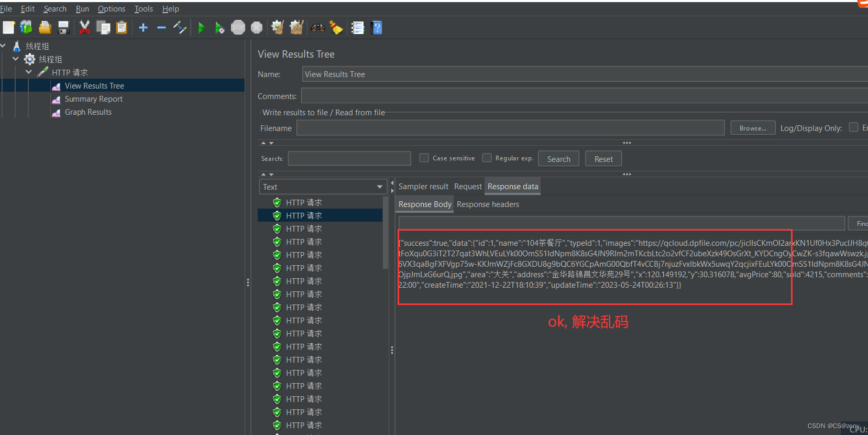Collapse the top-level 线程组 test plan node
The height and width of the screenshot is (435, 868).
click(x=3, y=46)
